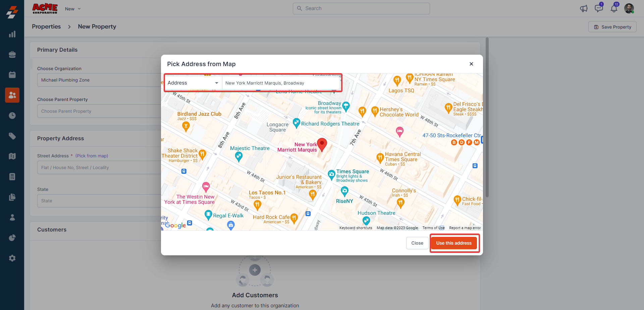
Task: Click the Pick from map link
Action: [92, 156]
